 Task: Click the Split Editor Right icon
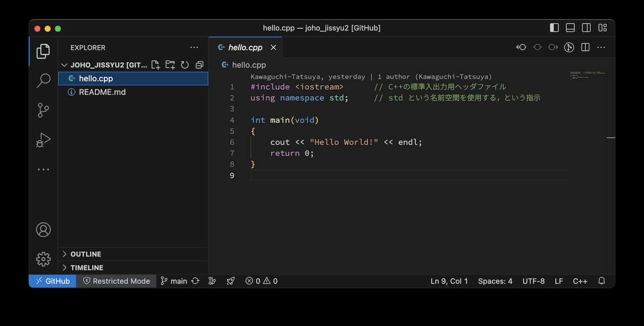coord(585,47)
